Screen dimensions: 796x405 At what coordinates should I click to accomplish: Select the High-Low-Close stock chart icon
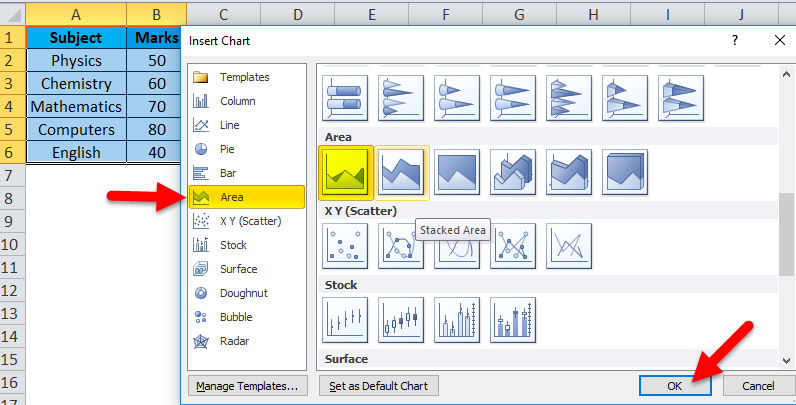pos(345,319)
